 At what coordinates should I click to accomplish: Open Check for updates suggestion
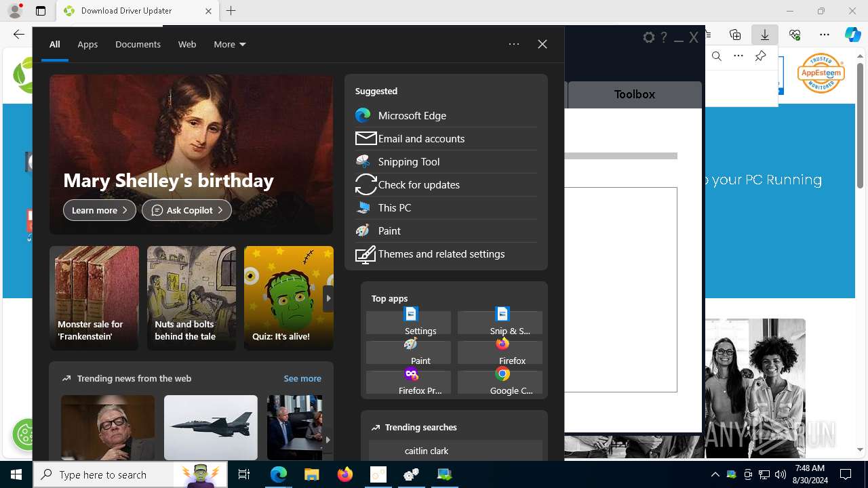[x=446, y=184]
